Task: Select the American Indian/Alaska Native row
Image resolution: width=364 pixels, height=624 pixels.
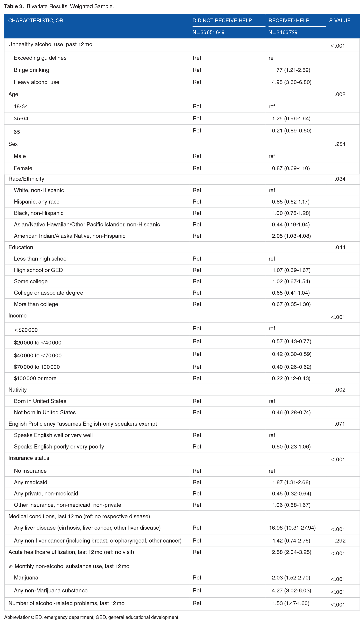Action: click(x=182, y=236)
